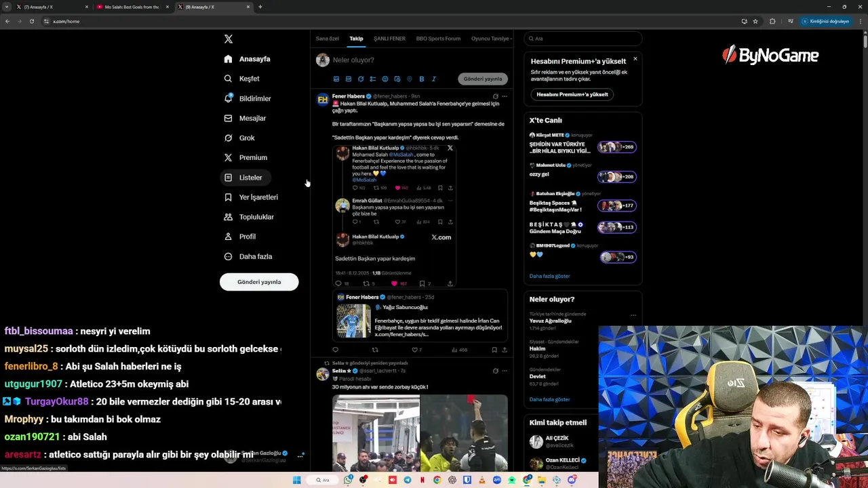Click Daha fazla göster under X'te Canlı

(550, 276)
